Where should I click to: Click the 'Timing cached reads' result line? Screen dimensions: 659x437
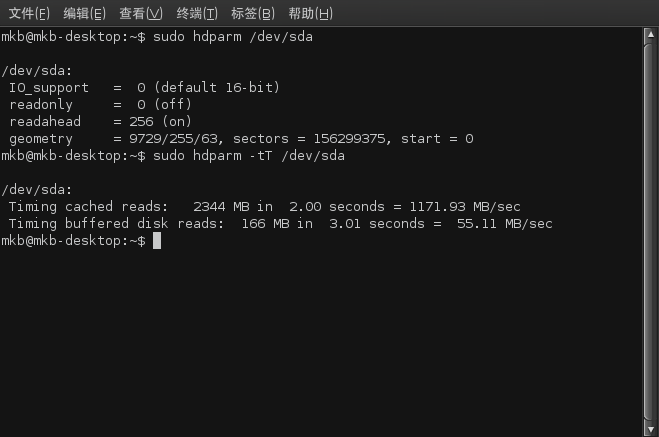(x=264, y=207)
